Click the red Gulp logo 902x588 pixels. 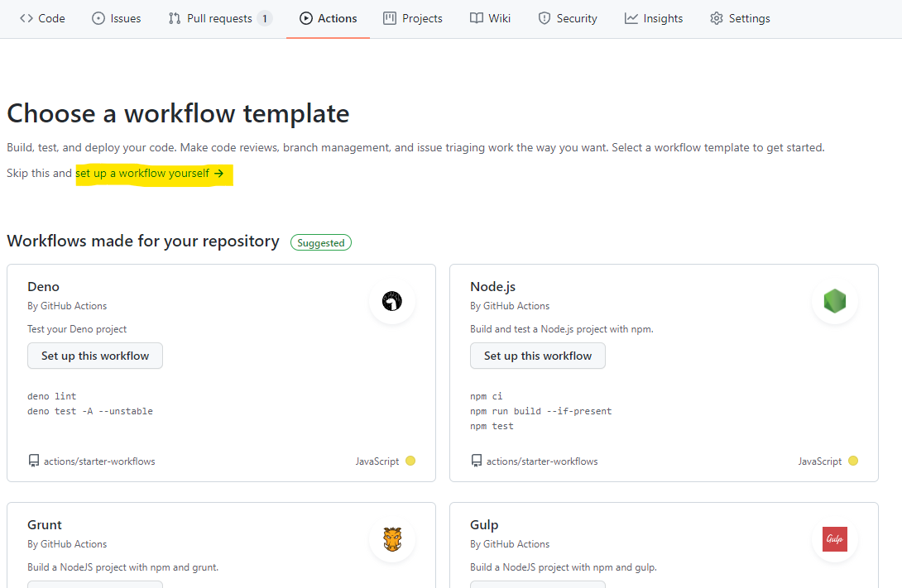click(835, 539)
